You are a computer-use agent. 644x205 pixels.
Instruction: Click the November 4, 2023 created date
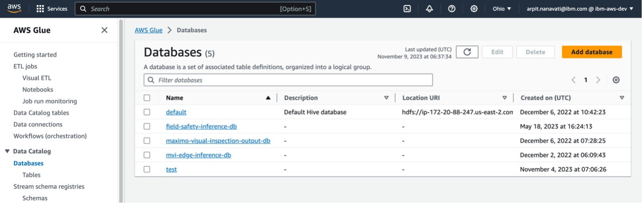coord(563,170)
